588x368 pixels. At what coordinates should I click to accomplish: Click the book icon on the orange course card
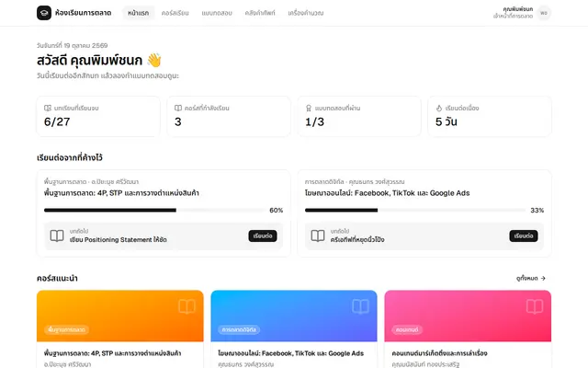coord(187,306)
